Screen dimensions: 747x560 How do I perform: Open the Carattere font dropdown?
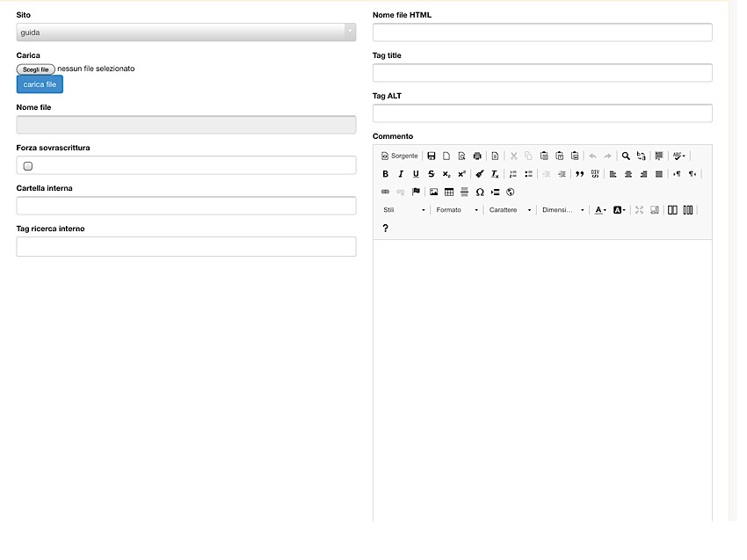[x=510, y=210]
